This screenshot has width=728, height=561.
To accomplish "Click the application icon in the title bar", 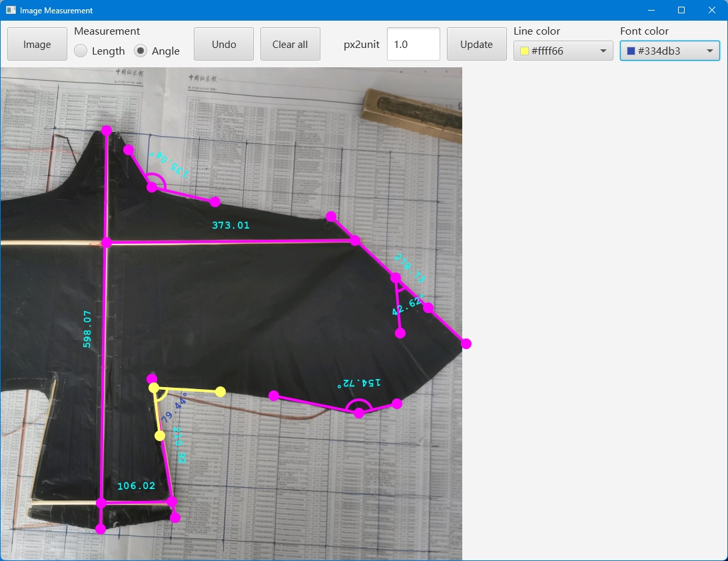I will coord(11,10).
